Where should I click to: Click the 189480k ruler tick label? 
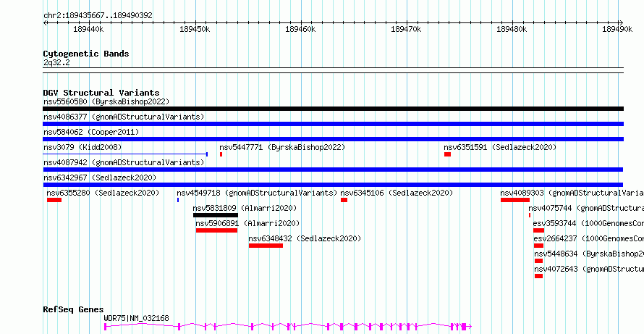point(512,29)
